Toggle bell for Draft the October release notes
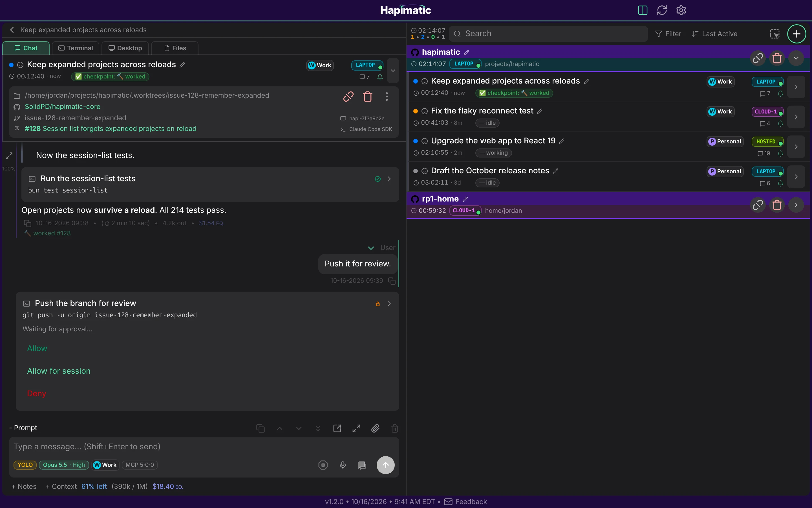Viewport: 812px width, 508px height. 780,183
